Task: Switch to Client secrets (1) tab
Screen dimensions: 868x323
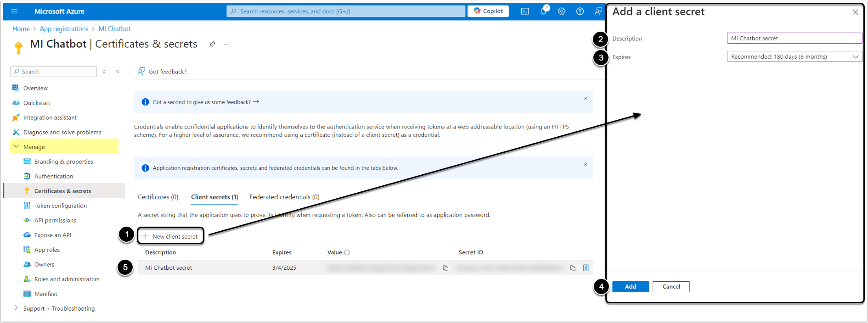Action: coord(214,197)
